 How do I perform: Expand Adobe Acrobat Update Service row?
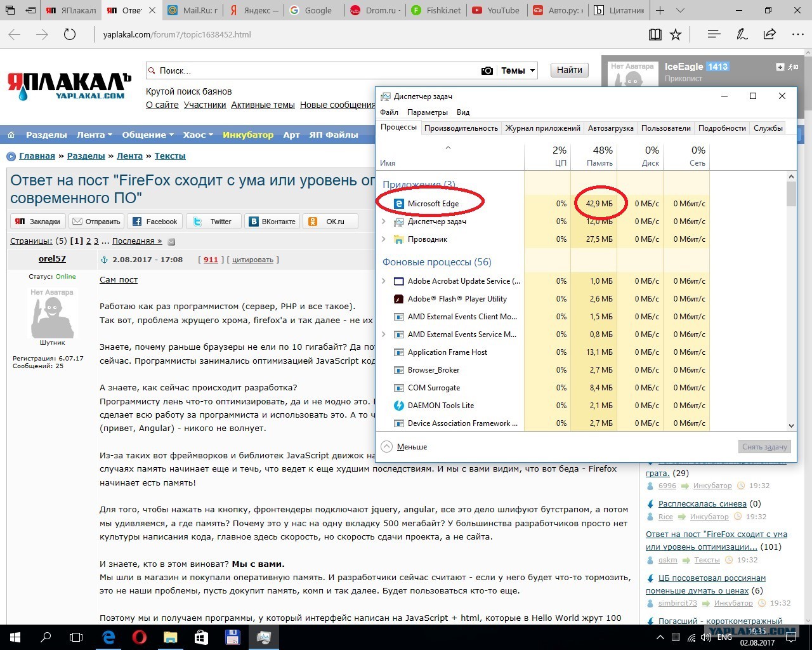click(x=383, y=281)
